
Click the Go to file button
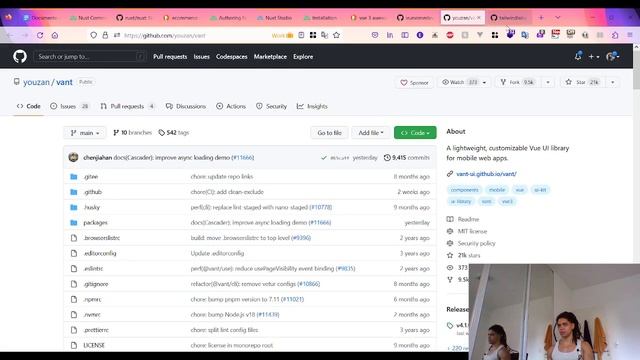click(329, 133)
